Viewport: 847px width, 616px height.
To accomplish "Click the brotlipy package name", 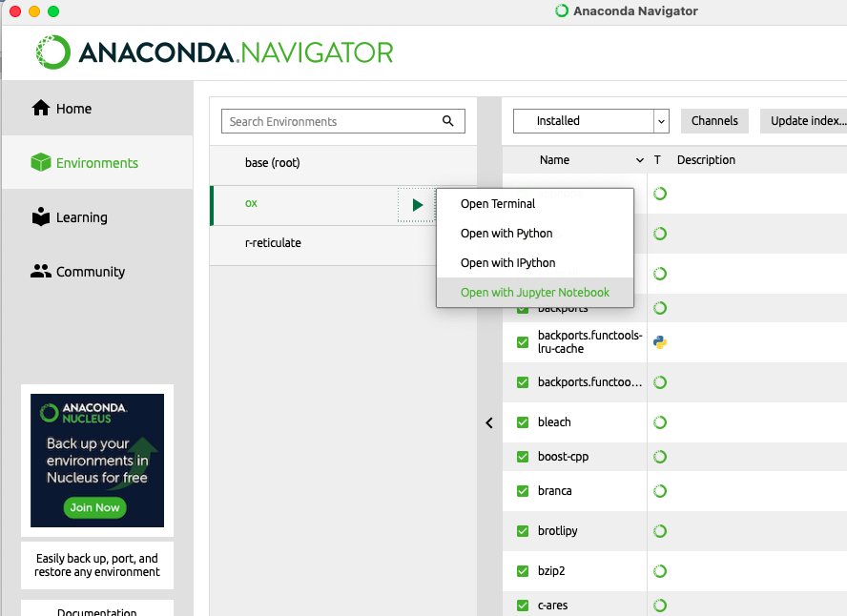I will pos(557,531).
